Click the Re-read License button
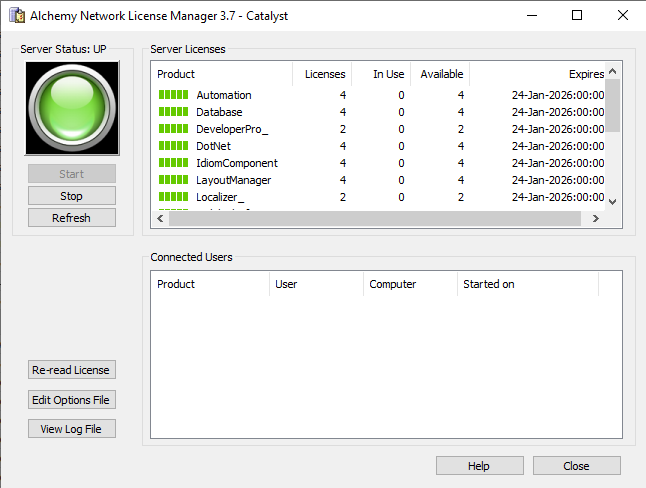The width and height of the screenshot is (646, 488). 72,370
